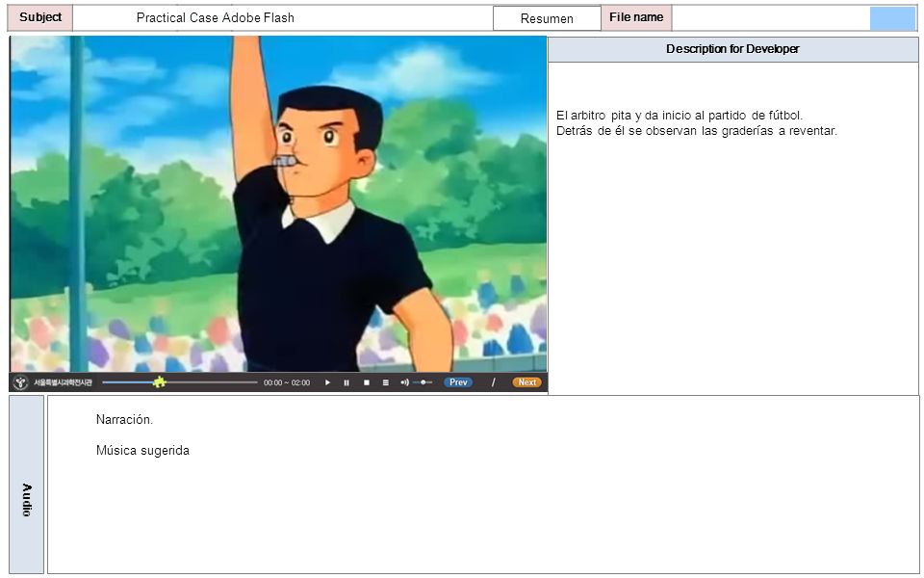Open the list menu icon in the player bar
The image size is (924, 578).
coord(385,382)
